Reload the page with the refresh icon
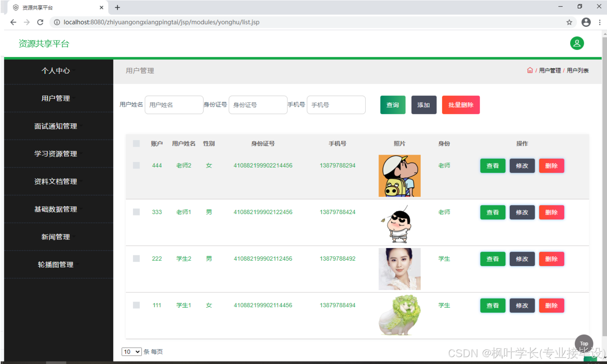This screenshot has height=364, width=607. 40,22
